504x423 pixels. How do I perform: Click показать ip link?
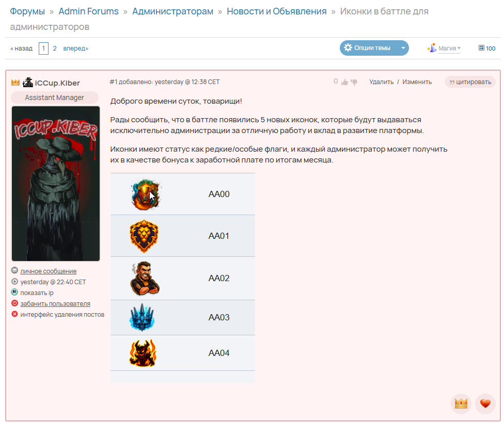click(37, 293)
